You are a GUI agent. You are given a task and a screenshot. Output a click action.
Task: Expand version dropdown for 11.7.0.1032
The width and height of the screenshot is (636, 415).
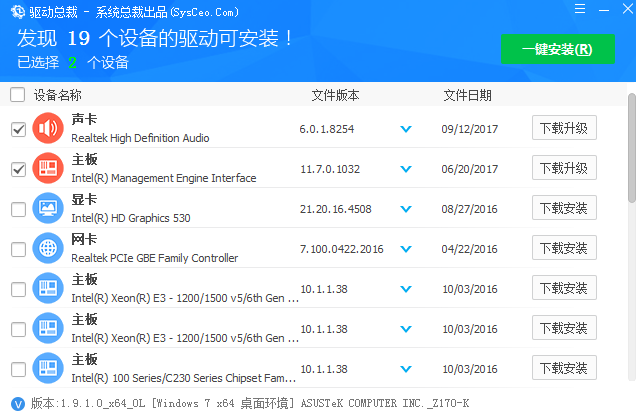tap(406, 169)
